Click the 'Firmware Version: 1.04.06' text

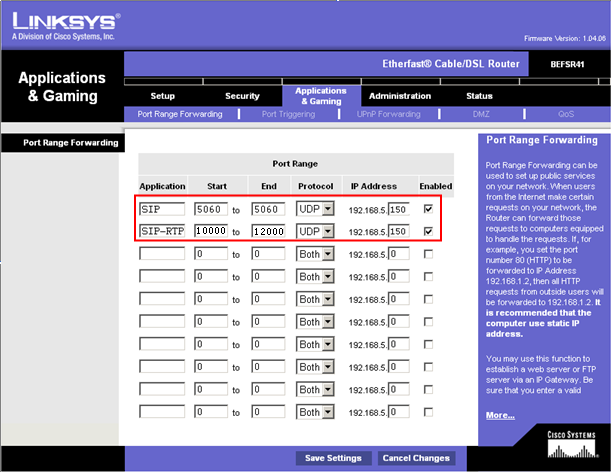pyautogui.click(x=565, y=38)
